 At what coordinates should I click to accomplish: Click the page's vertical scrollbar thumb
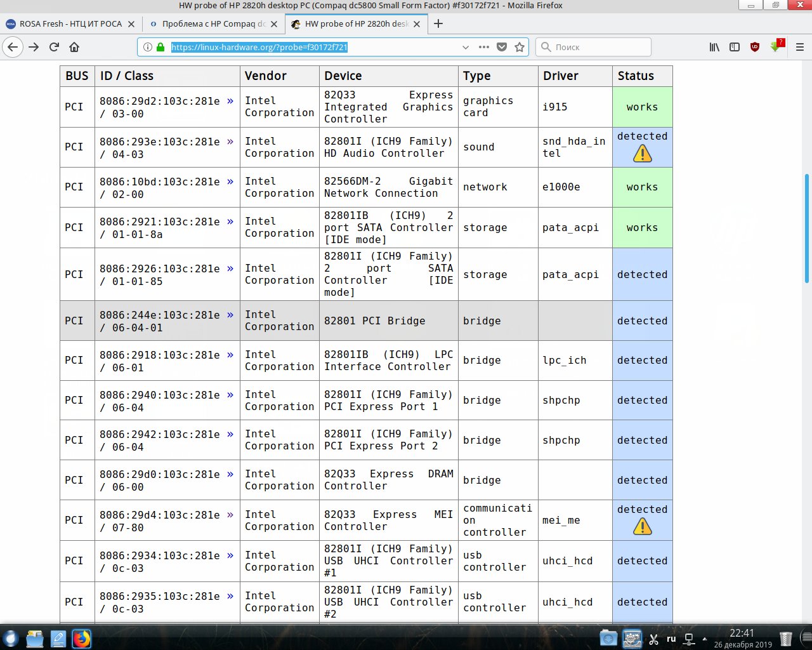807,229
